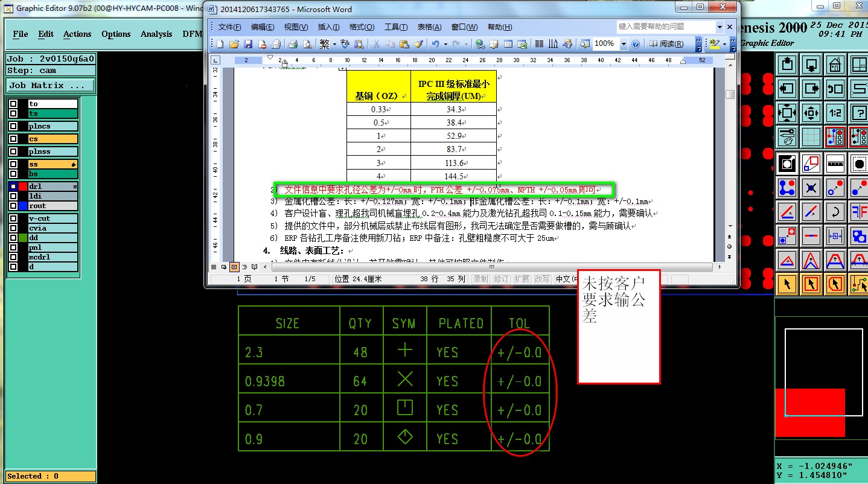Viewport: 868px width, 484px height.
Task: Click the 1:2 zoom ratio icon
Action: coord(835,112)
